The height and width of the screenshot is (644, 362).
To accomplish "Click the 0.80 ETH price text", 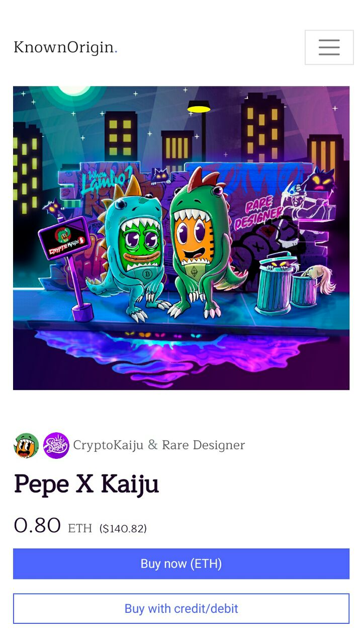I will [53, 526].
